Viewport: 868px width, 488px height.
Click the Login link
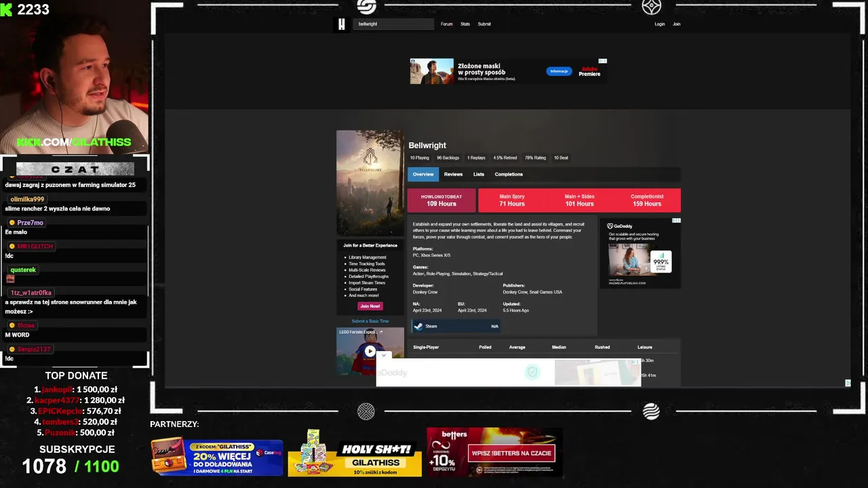pyautogui.click(x=660, y=24)
